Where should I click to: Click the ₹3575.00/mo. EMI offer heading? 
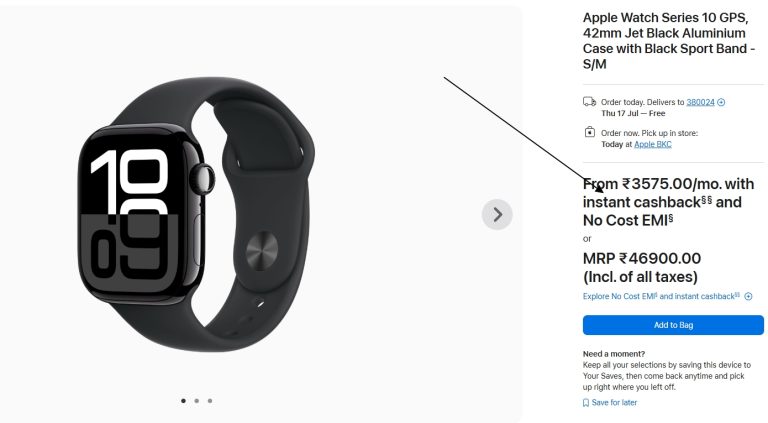click(x=668, y=202)
